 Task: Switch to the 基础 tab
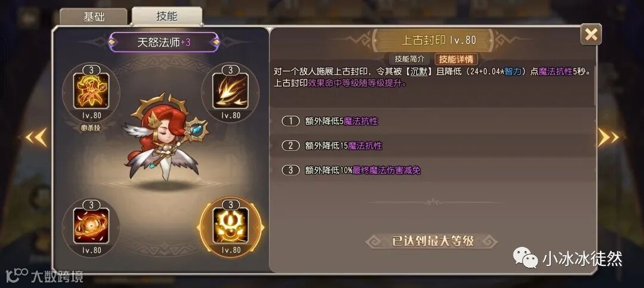pos(94,17)
